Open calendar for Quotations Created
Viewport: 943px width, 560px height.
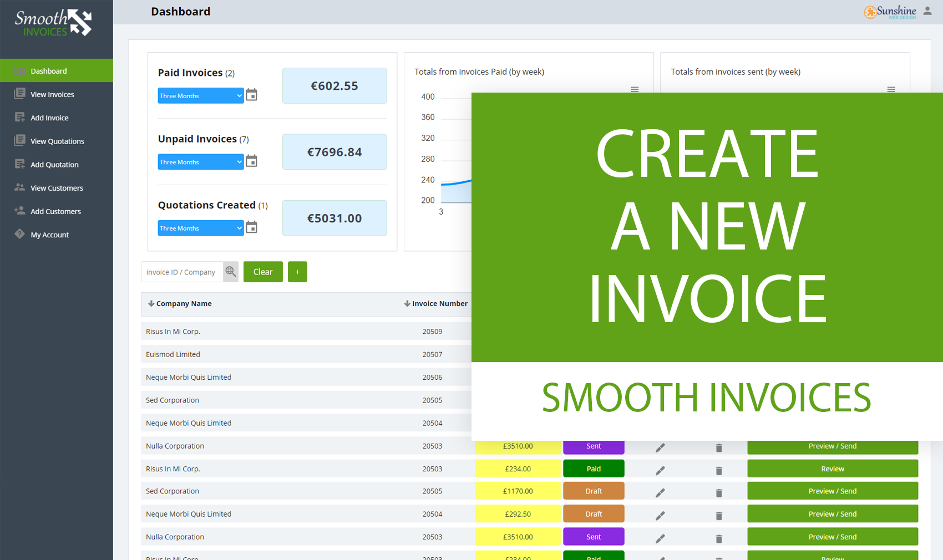251,227
